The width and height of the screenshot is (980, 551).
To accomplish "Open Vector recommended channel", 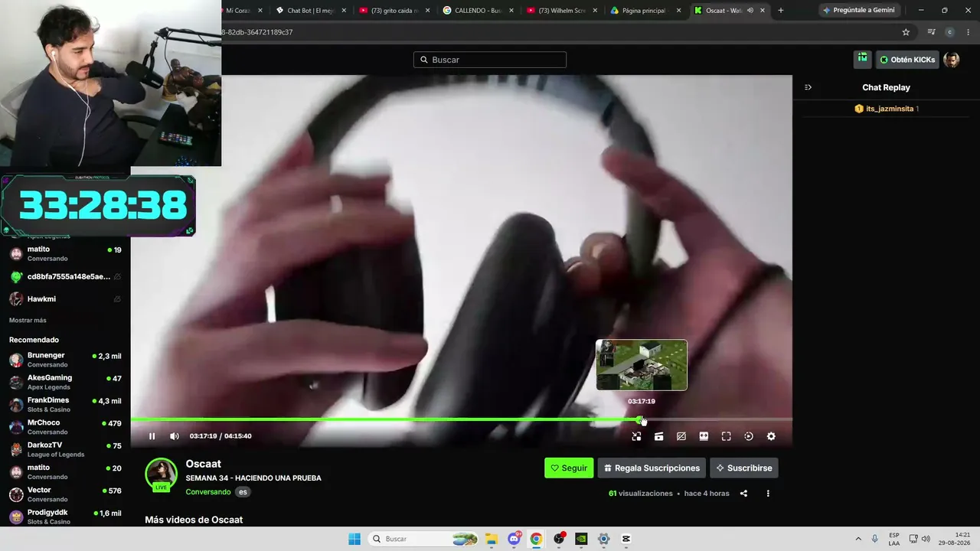I will 65,494.
